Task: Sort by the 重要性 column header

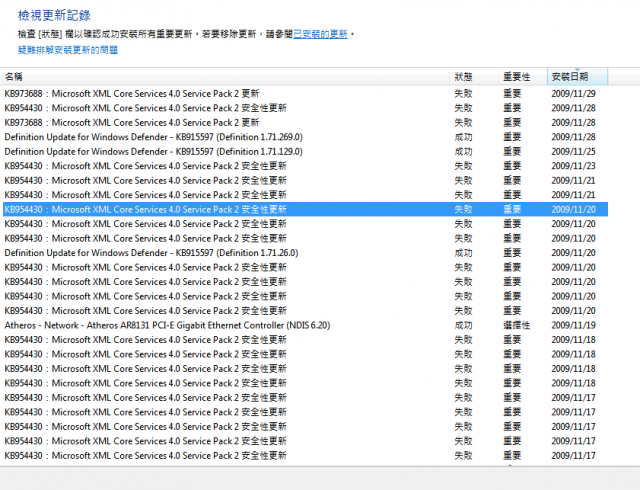Action: tap(522, 77)
